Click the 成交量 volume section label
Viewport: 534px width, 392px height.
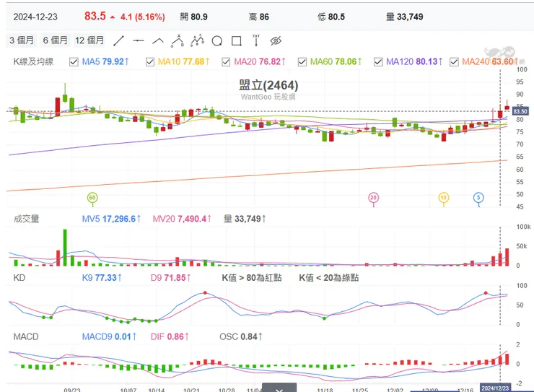coord(26,219)
